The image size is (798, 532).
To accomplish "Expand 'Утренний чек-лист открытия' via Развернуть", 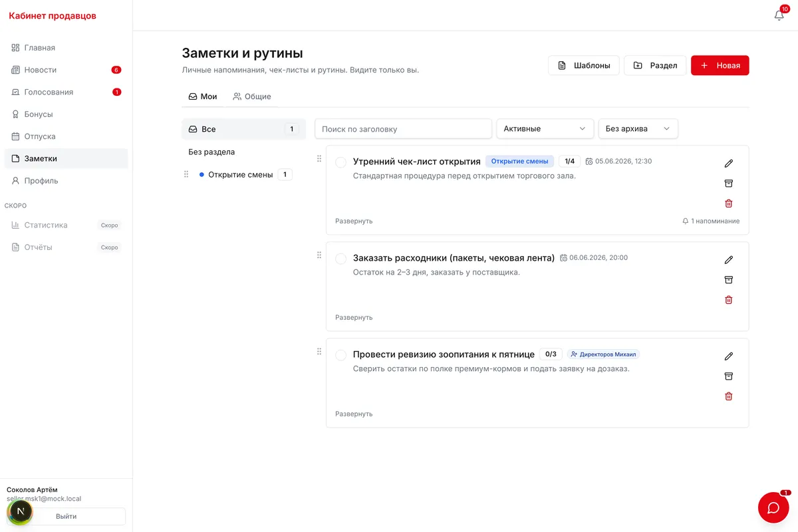I will (354, 221).
